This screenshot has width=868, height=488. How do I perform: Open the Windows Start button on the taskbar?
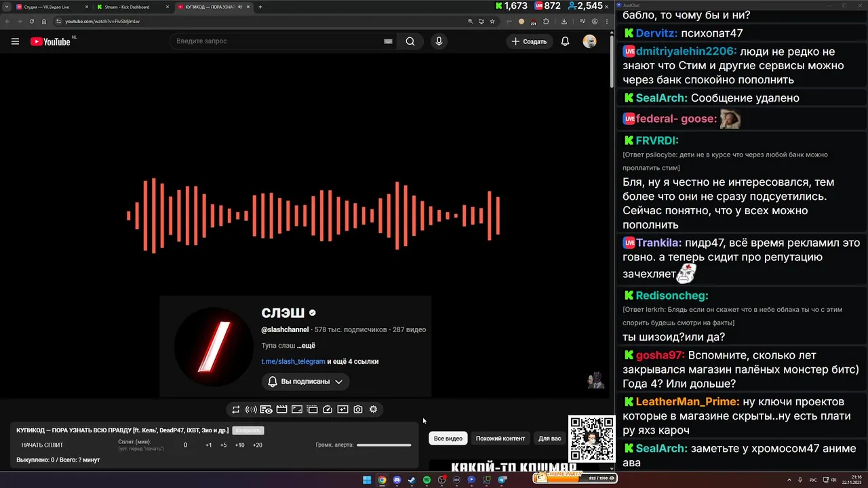[367, 480]
